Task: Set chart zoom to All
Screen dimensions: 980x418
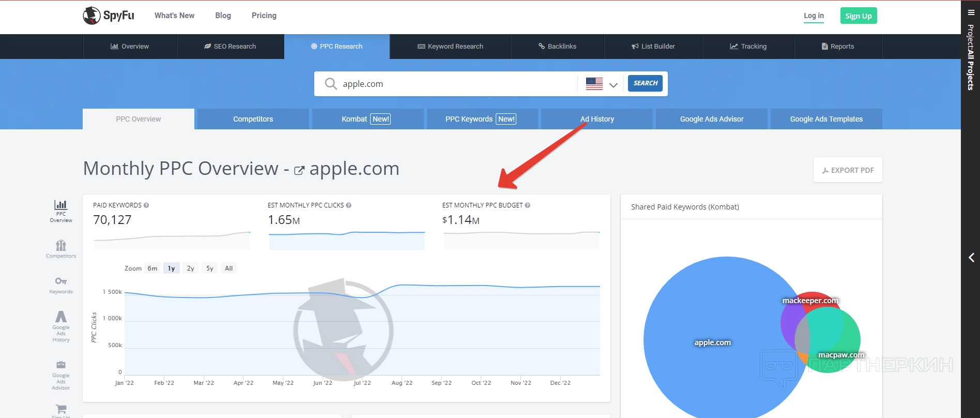Action: click(229, 268)
